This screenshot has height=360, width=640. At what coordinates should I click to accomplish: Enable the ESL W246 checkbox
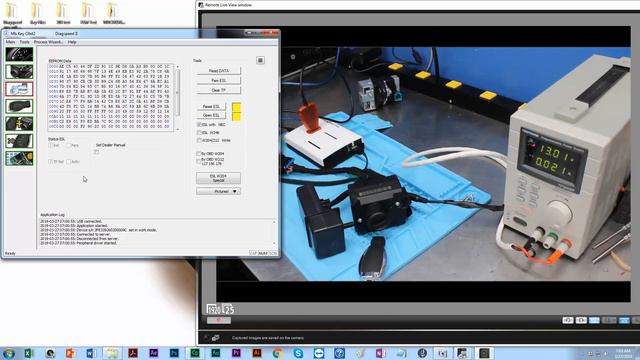pyautogui.click(x=199, y=133)
